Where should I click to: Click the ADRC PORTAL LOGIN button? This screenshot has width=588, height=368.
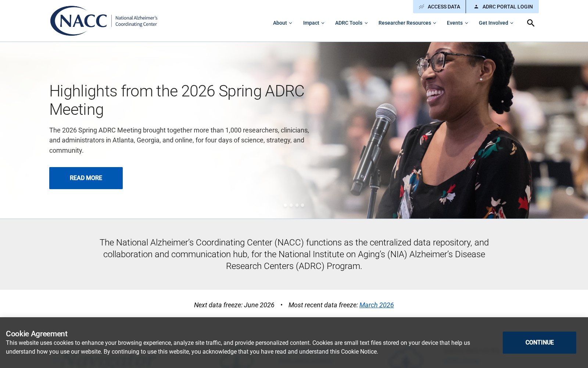tap(502, 7)
